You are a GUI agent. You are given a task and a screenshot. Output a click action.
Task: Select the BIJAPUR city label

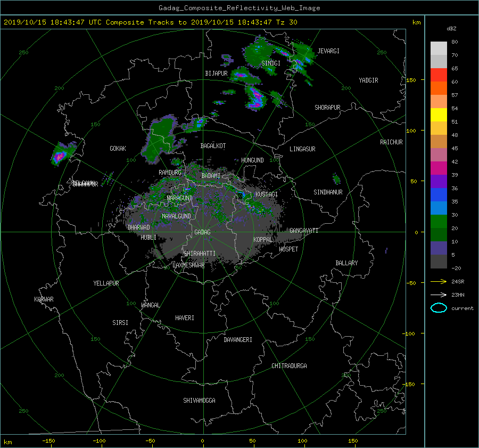click(216, 74)
